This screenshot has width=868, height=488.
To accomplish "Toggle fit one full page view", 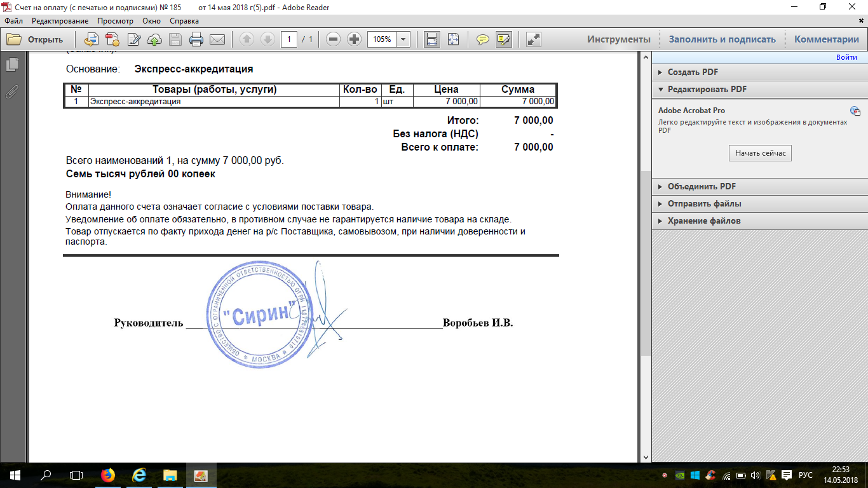I will pyautogui.click(x=453, y=39).
